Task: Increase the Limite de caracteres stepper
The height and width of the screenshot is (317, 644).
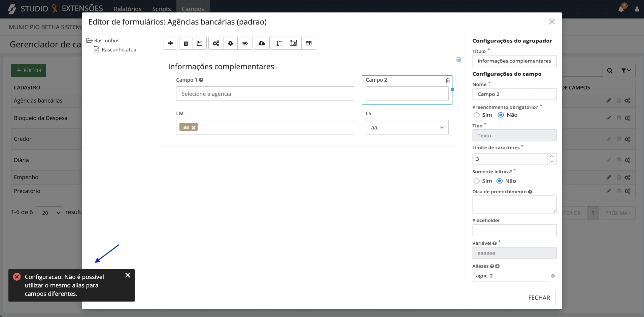Action: tap(552, 156)
